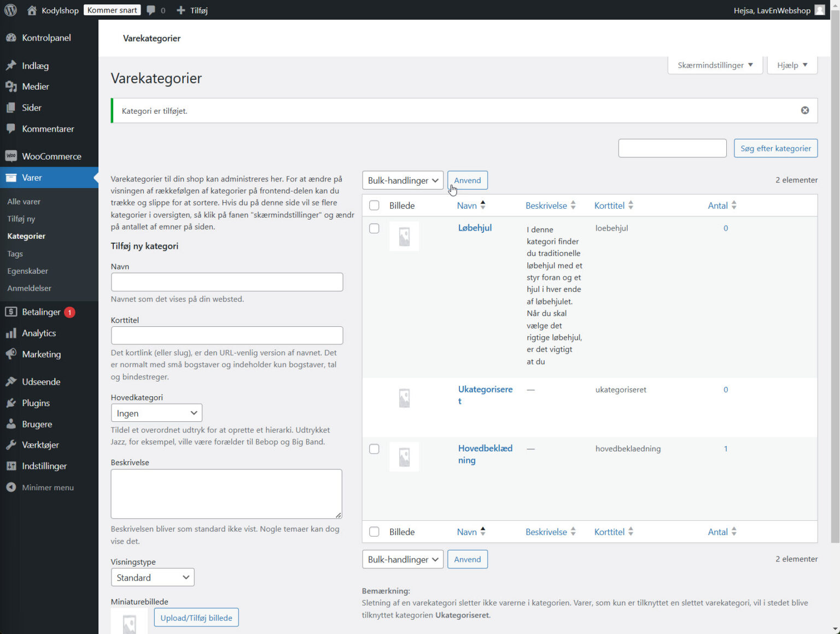The width and height of the screenshot is (840, 634).
Task: Click the Brugere user icon
Action: pyautogui.click(x=11, y=424)
